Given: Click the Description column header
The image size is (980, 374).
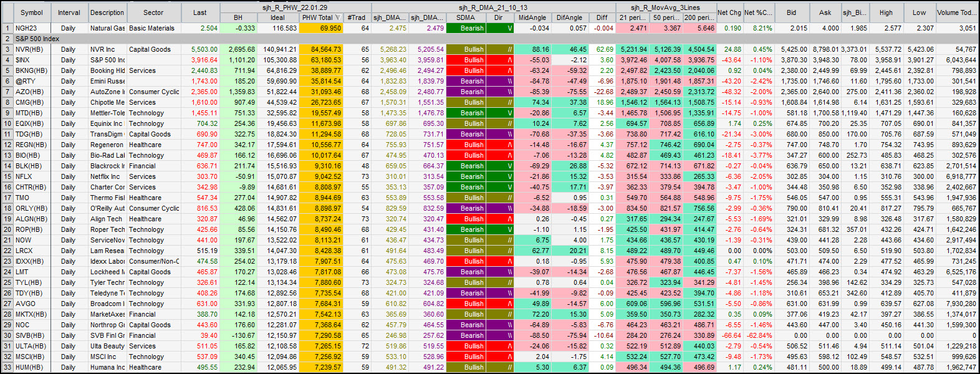Looking at the screenshot, I should 107,12.
